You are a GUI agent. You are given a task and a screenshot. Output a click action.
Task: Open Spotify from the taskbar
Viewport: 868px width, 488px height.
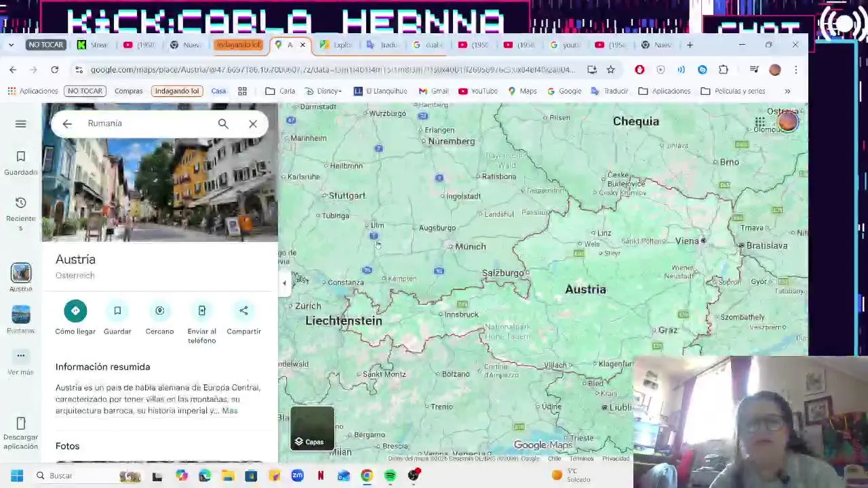click(390, 476)
